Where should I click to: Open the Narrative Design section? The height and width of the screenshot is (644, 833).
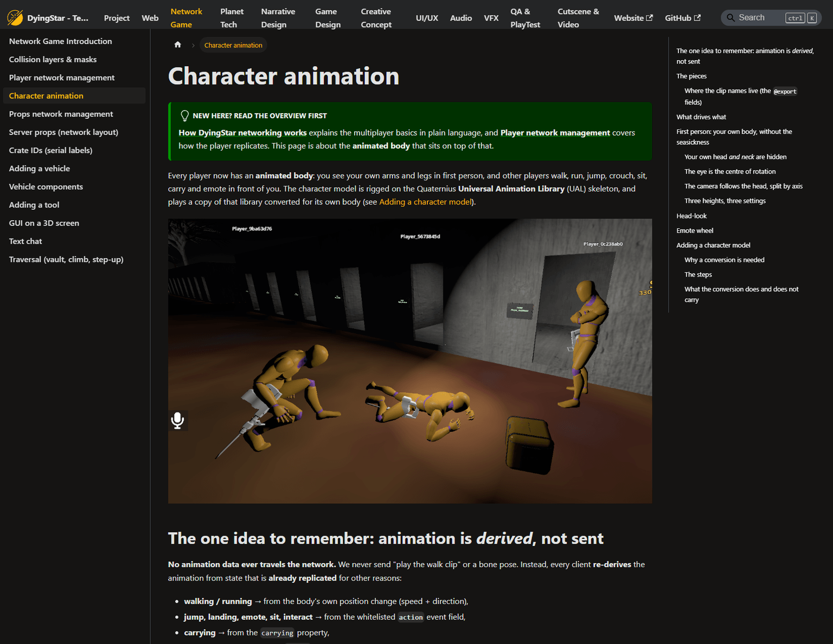coord(278,18)
